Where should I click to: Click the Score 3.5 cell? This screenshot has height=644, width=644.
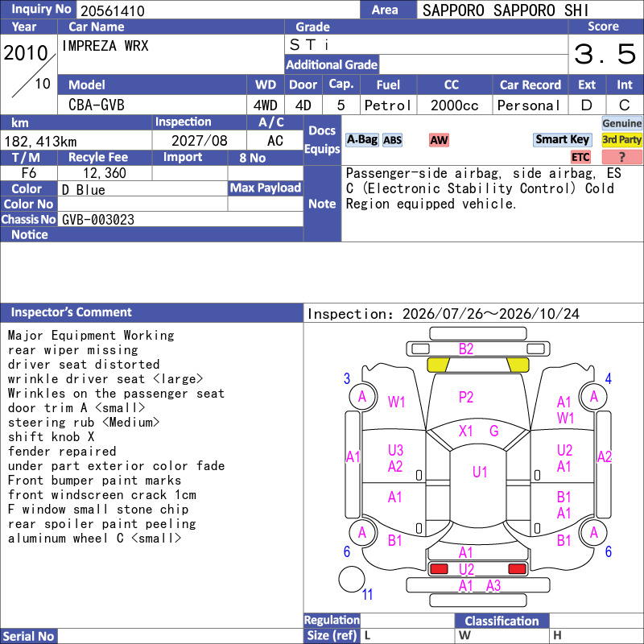pyautogui.click(x=605, y=54)
